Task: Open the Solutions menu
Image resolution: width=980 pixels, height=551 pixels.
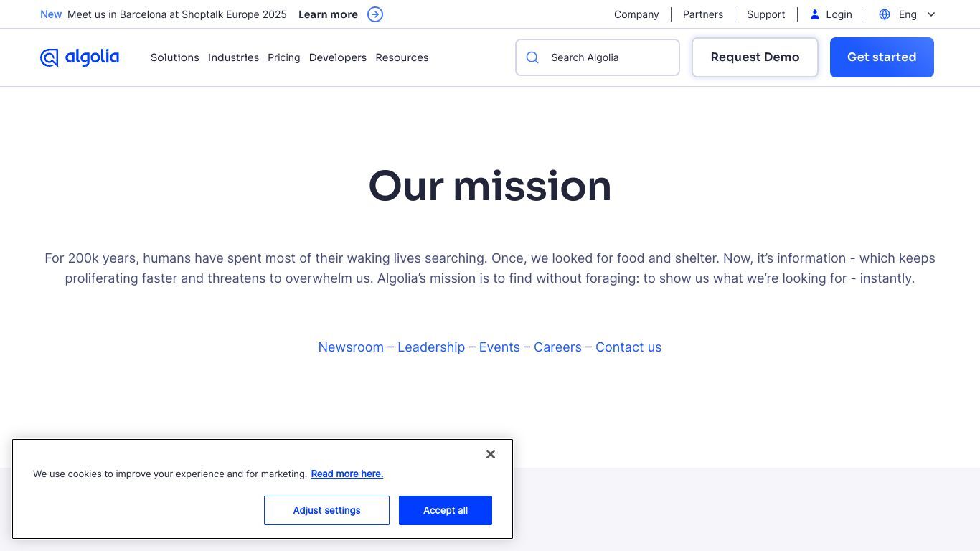Action: coord(175,57)
